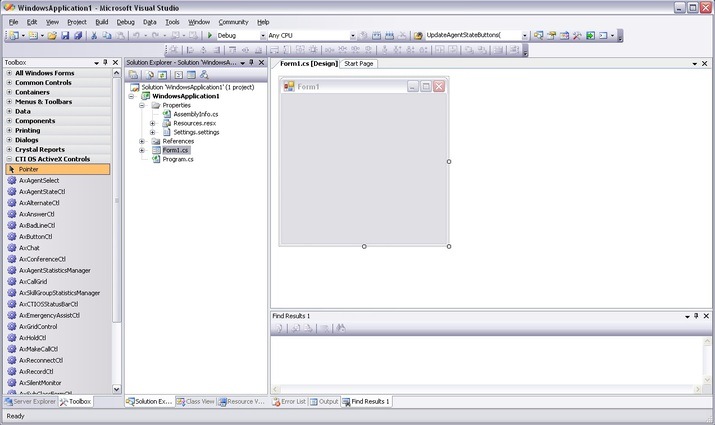715x425 pixels.
Task: Click the Start Debugging play icon
Action: click(x=210, y=35)
